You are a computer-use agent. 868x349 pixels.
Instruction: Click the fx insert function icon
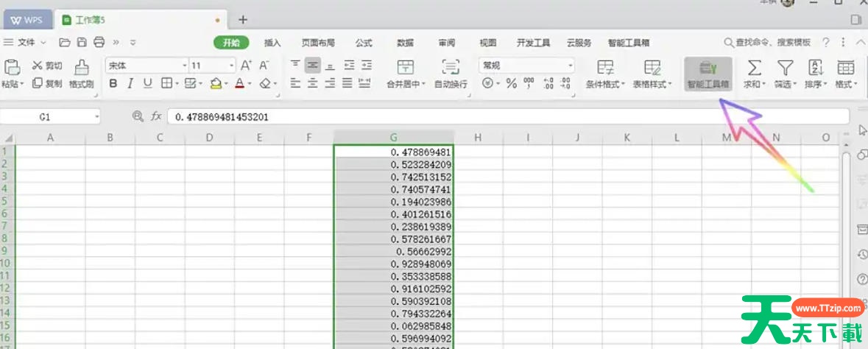click(156, 116)
